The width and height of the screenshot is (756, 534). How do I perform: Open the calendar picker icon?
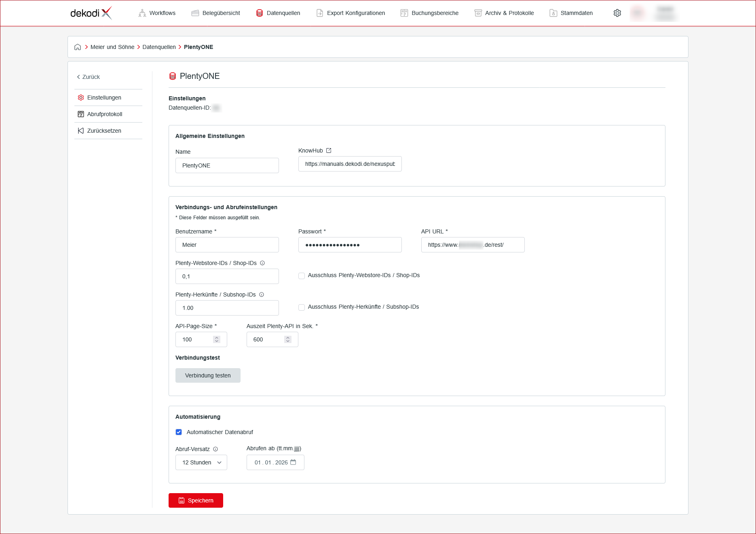[293, 462]
